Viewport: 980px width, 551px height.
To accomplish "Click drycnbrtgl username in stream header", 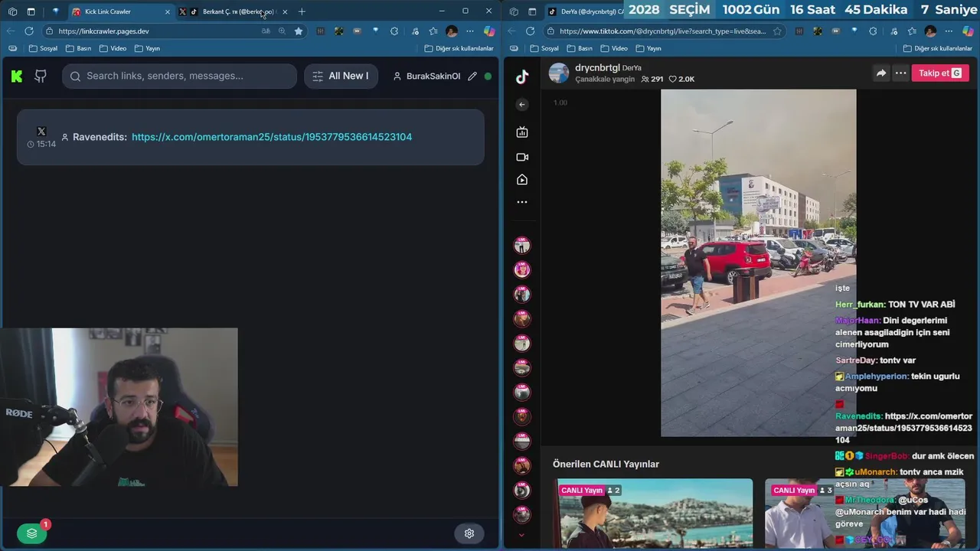I will (x=597, y=68).
